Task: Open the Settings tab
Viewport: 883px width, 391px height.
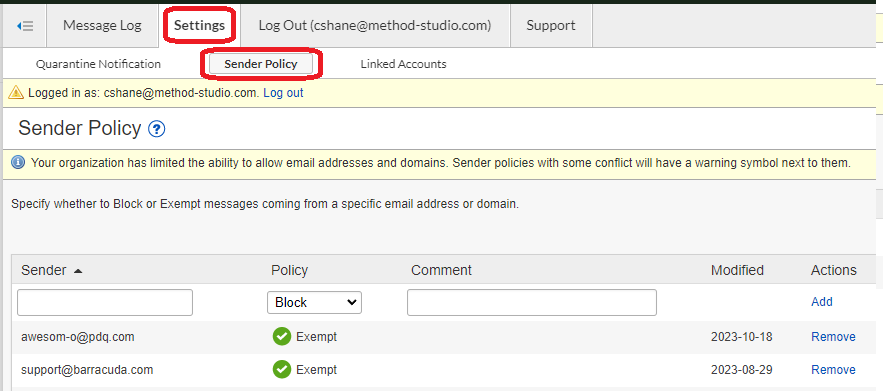Action: tap(199, 25)
